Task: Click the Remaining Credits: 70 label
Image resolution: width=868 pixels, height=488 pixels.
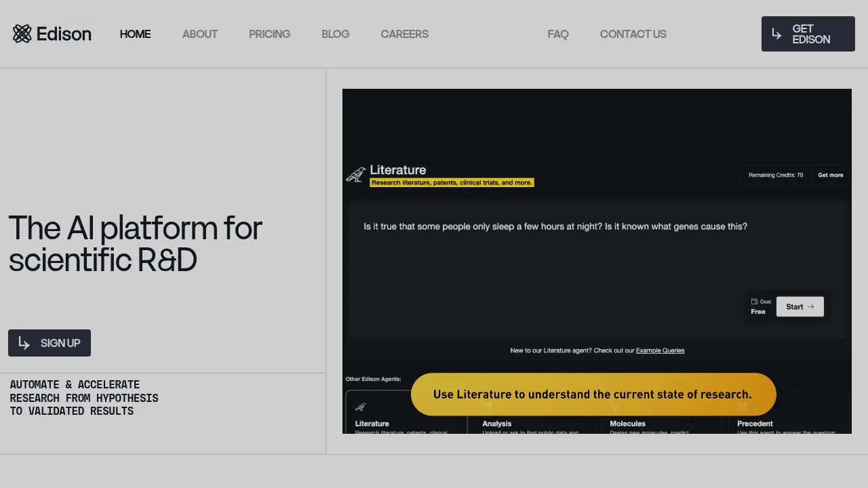Action: 776,175
